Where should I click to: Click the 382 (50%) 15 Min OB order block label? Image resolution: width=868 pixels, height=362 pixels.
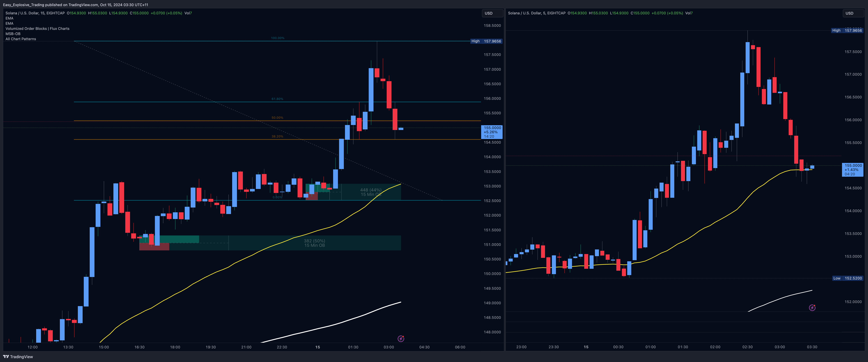(314, 243)
